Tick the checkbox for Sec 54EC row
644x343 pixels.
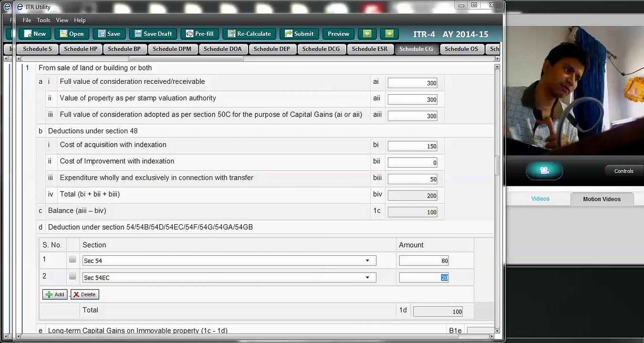(73, 276)
